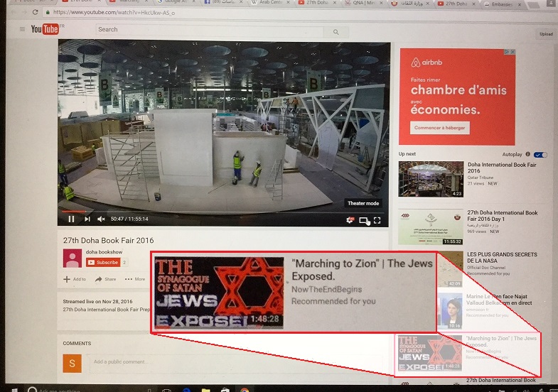Image resolution: width=558 pixels, height=392 pixels.
Task: Click the video progress bar
Action: pyautogui.click(x=213, y=211)
